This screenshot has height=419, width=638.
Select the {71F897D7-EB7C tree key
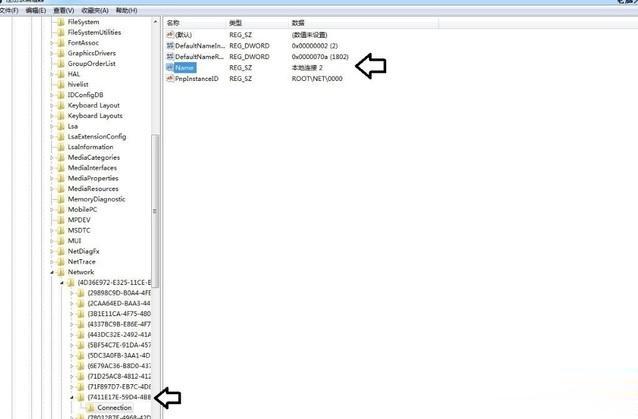click(x=119, y=387)
